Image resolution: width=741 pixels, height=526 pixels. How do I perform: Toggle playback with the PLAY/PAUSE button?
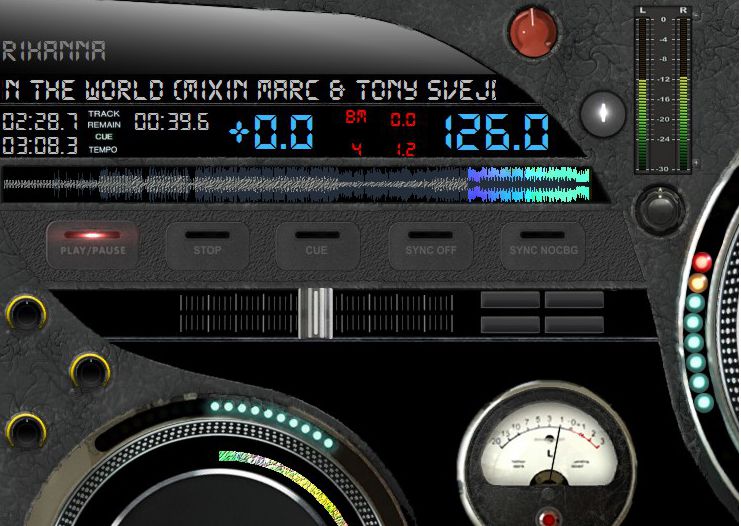[x=93, y=245]
